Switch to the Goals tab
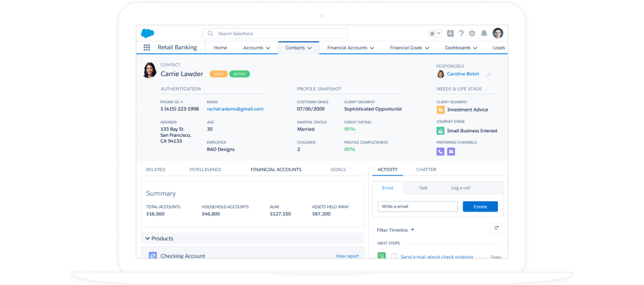Viewport: 644px width, 285px height. 338,170
